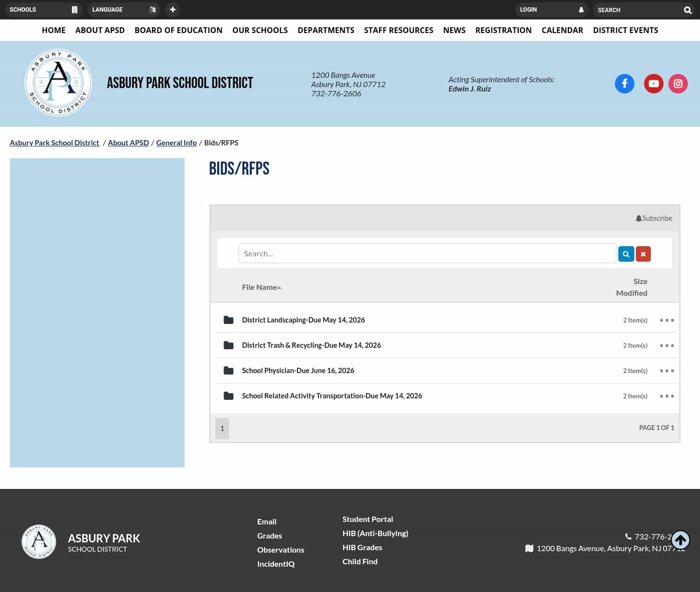Click the scroll-to-top arrow button

pyautogui.click(x=681, y=539)
